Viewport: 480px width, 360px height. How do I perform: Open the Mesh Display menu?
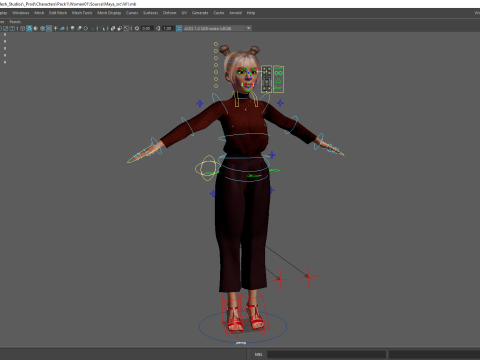[109, 13]
